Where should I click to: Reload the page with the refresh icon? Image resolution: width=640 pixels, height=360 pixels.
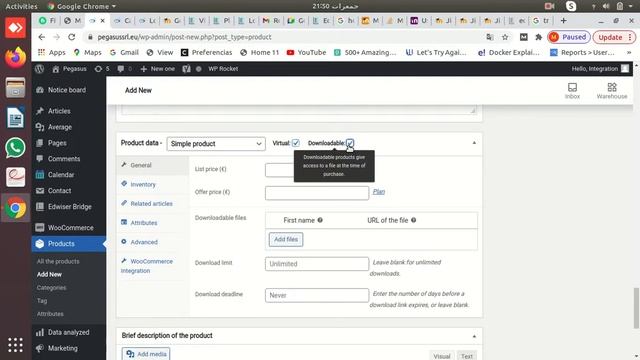click(71, 37)
